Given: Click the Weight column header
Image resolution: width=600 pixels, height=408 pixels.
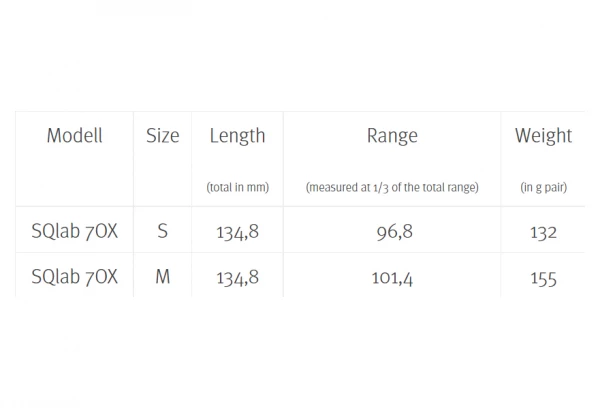Looking at the screenshot, I should coord(543,136).
